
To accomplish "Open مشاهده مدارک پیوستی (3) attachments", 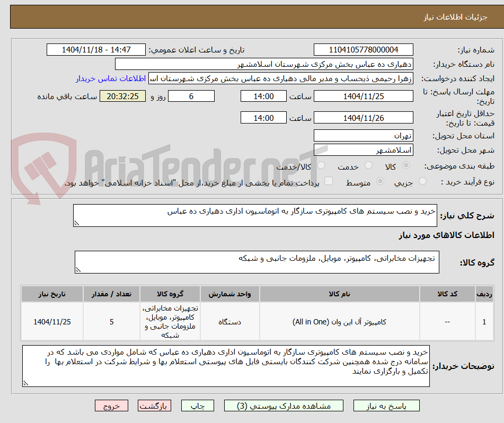I will 284,406.
